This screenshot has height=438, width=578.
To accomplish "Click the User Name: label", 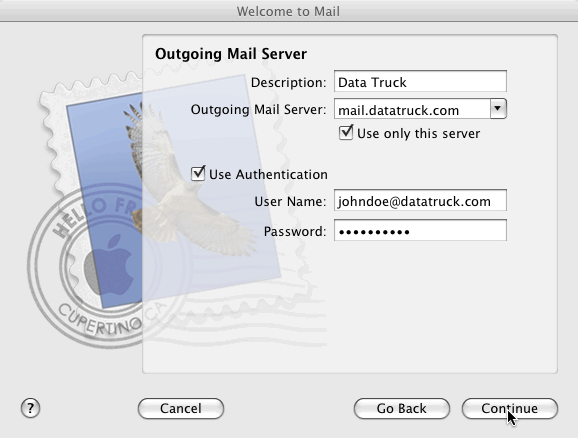I will click(x=290, y=202).
